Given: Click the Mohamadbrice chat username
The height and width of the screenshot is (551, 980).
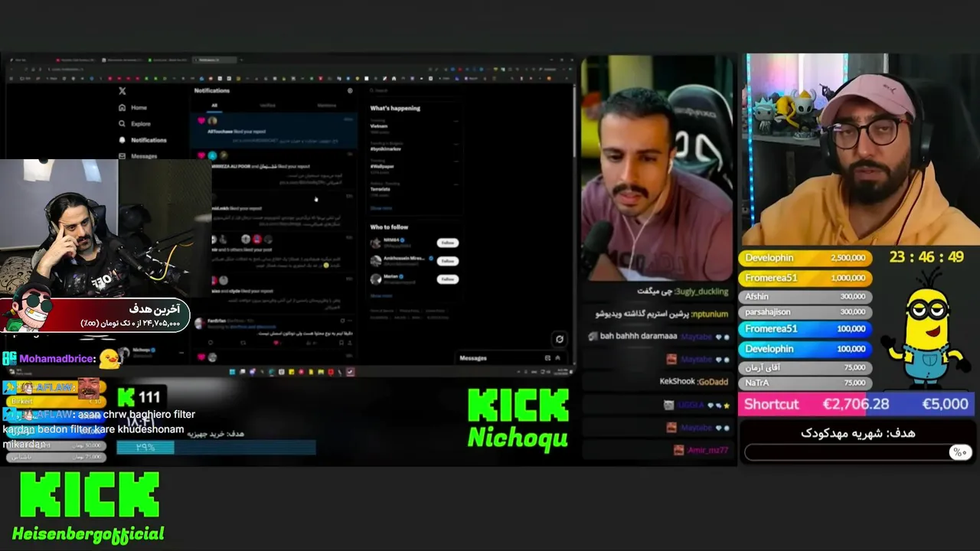Looking at the screenshot, I should (x=57, y=358).
